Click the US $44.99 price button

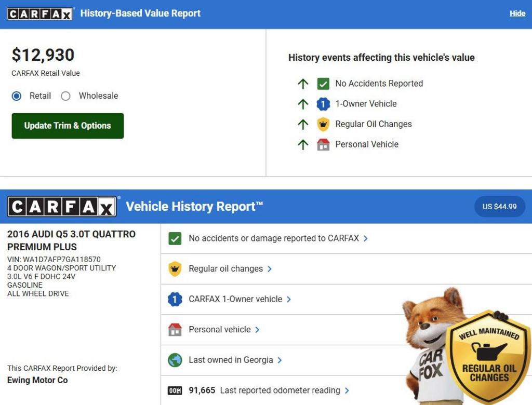(499, 207)
